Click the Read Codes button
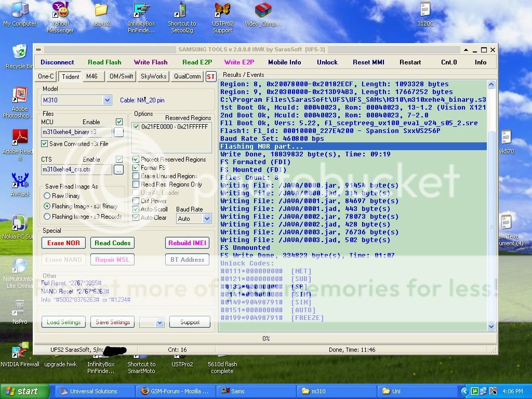 pos(112,243)
